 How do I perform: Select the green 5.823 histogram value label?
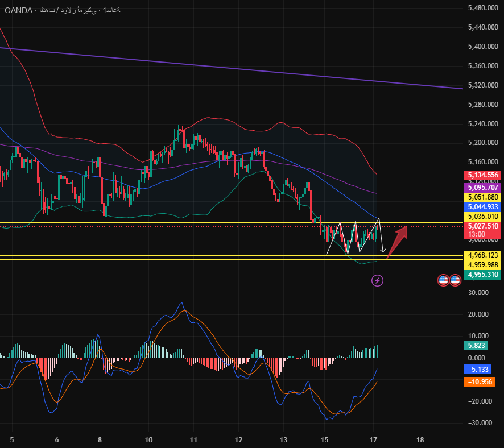[476, 345]
